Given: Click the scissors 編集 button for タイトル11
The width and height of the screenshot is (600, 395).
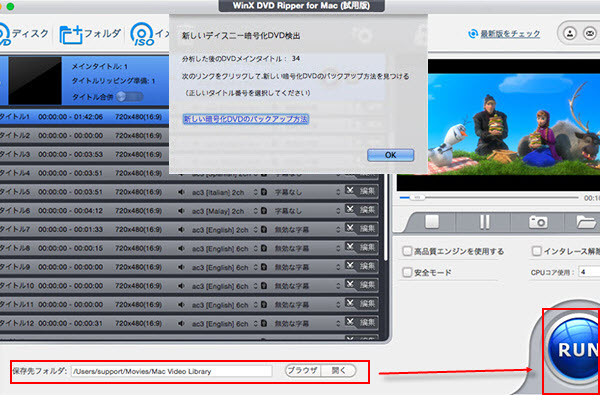Looking at the screenshot, I should 361,304.
